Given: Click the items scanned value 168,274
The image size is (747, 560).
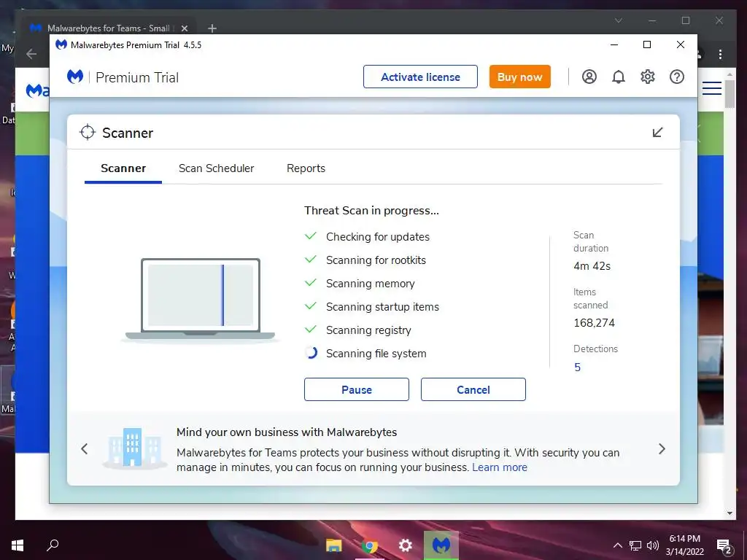Looking at the screenshot, I should pos(594,323).
